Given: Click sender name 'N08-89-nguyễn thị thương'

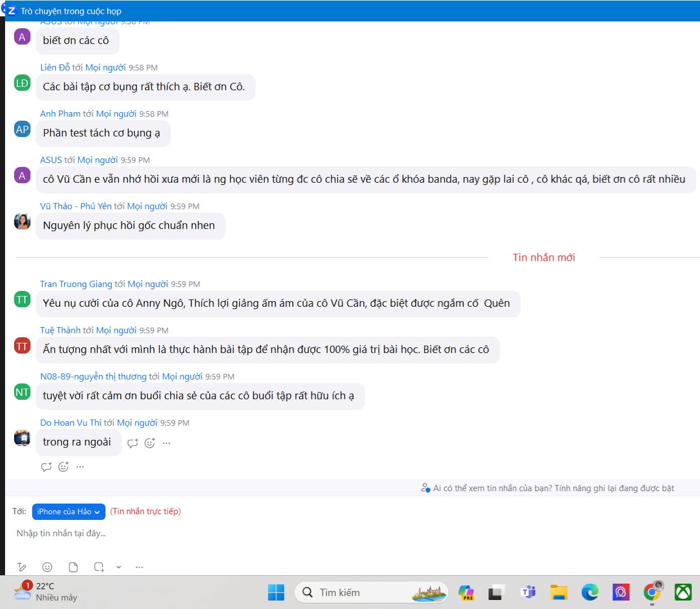Looking at the screenshot, I should coord(93,376).
